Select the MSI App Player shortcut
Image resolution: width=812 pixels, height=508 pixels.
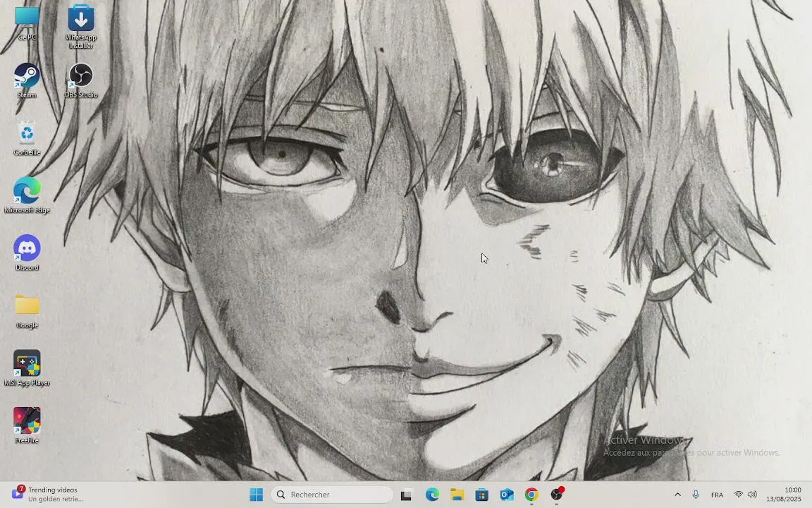(x=27, y=368)
